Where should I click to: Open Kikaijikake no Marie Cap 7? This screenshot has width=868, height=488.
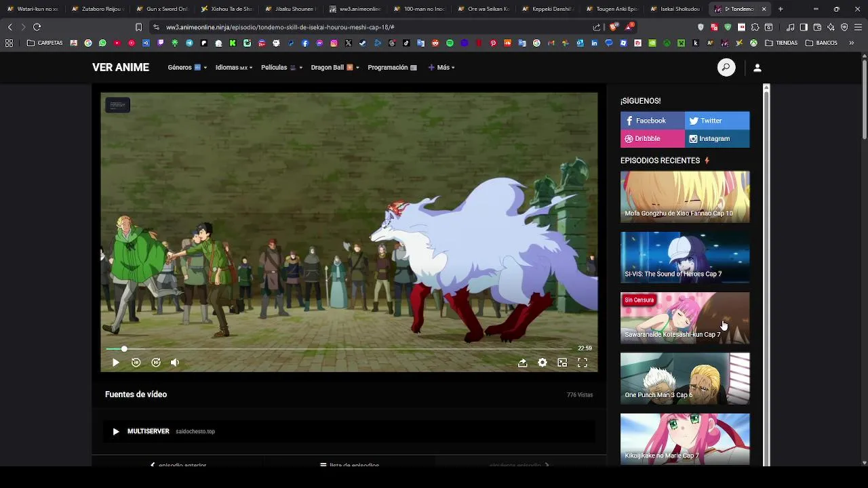tap(685, 439)
